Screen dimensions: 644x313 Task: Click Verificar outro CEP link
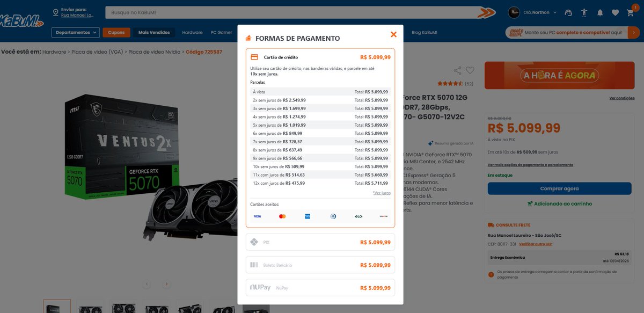click(536, 244)
